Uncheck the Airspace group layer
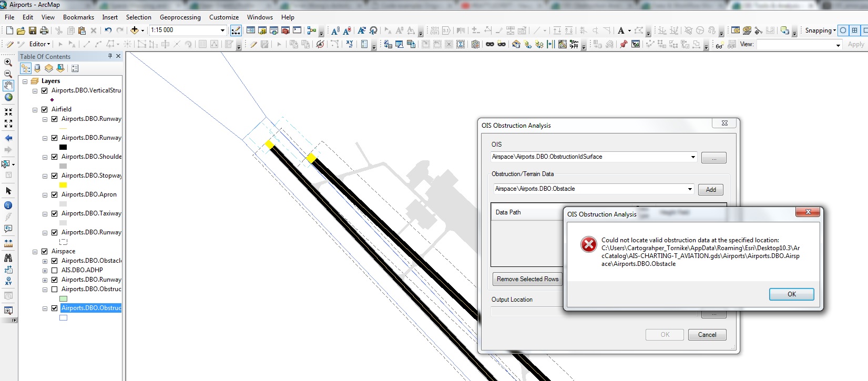 point(45,251)
